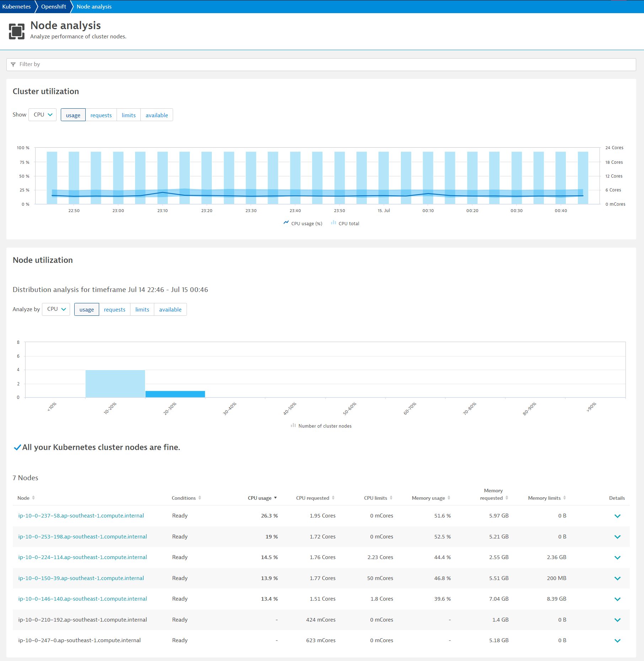Click CPU usage (%) legend line icon
Screen dimensions: 644x661
pos(286,223)
